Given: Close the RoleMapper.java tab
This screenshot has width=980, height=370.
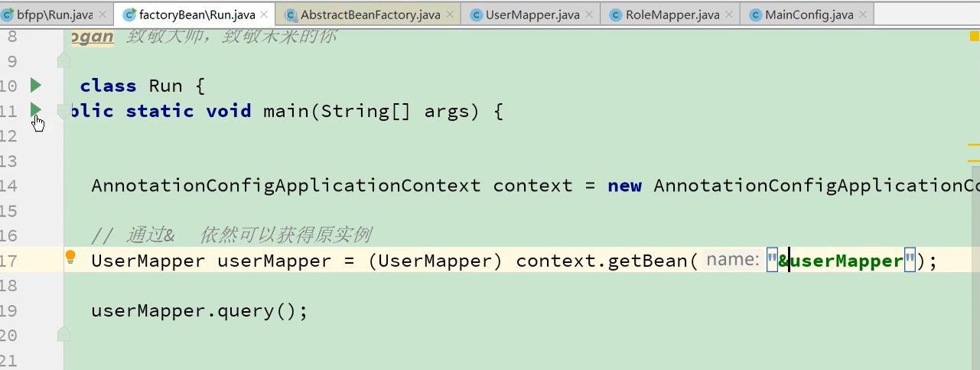Looking at the screenshot, I should pos(730,15).
